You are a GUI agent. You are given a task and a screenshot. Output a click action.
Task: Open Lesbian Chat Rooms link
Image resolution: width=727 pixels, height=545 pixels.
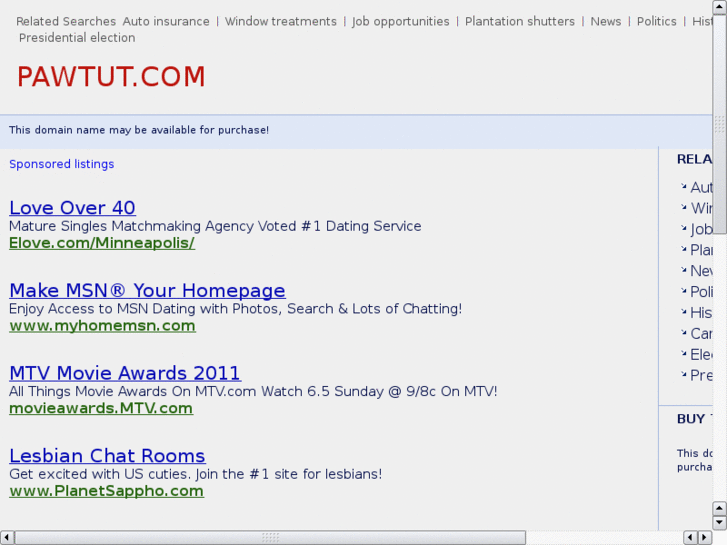point(108,456)
